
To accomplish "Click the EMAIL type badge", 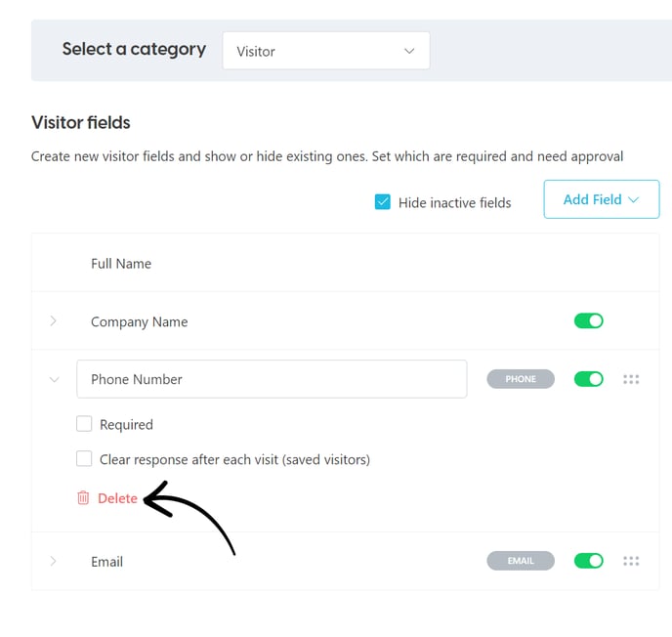I will click(521, 561).
